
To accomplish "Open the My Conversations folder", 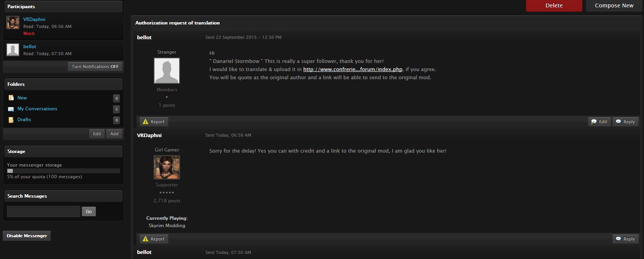I will (x=37, y=109).
